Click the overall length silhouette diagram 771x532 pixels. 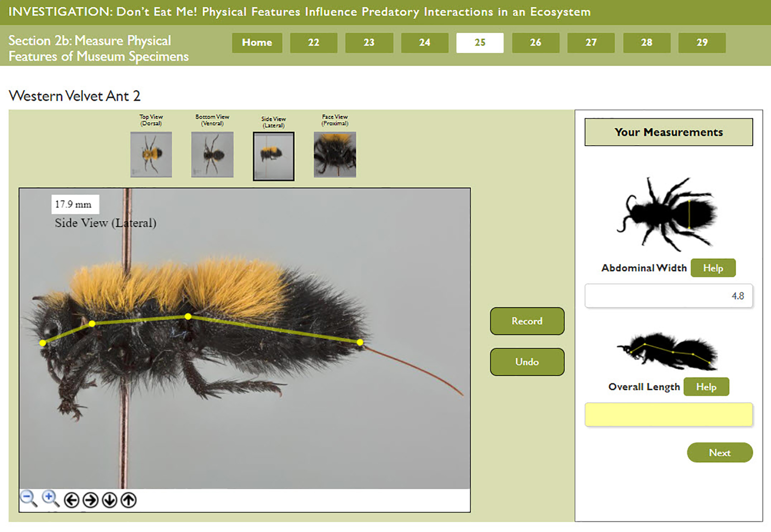tap(667, 351)
